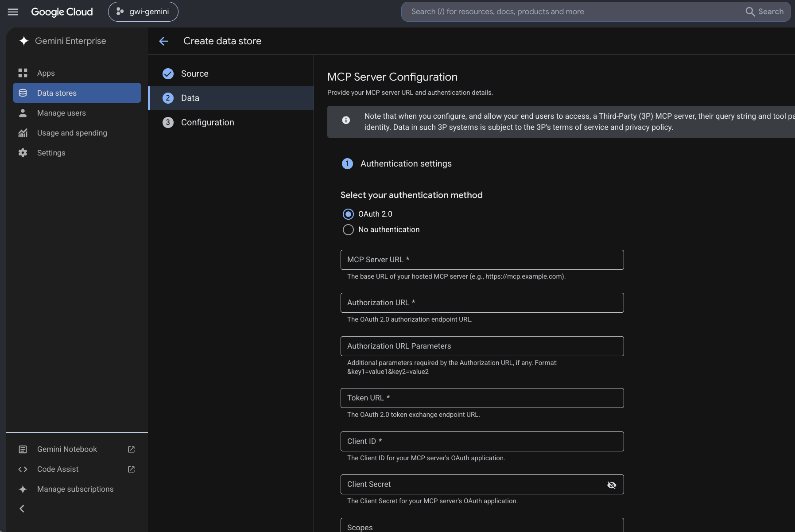The height and width of the screenshot is (532, 795).
Task: Click the Client ID field
Action: point(482,441)
